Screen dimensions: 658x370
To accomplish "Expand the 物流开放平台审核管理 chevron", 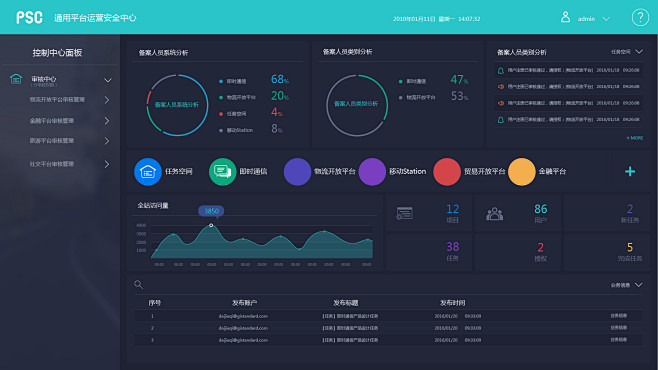I will (107, 100).
